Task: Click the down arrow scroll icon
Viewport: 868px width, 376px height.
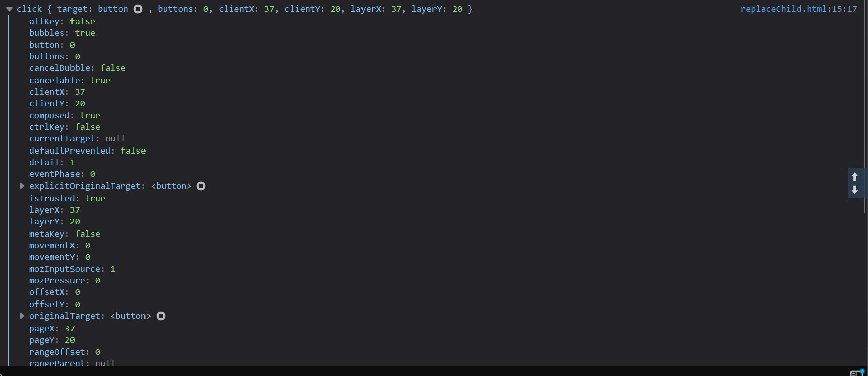Action: pos(854,190)
